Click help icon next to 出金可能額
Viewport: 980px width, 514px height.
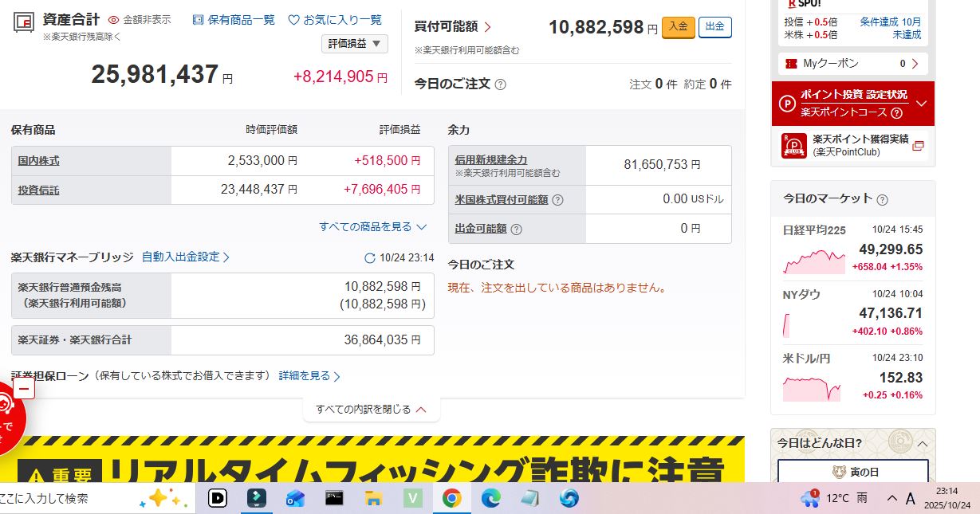pos(516,229)
